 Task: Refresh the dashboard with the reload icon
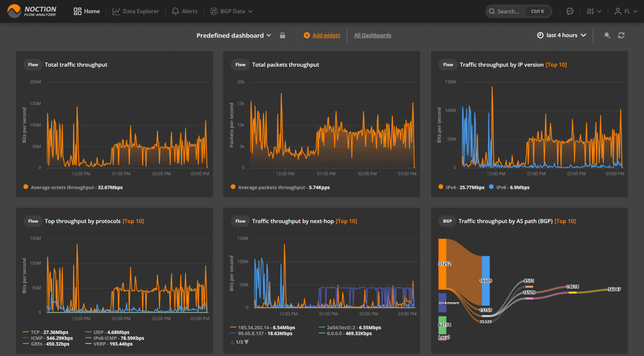621,35
